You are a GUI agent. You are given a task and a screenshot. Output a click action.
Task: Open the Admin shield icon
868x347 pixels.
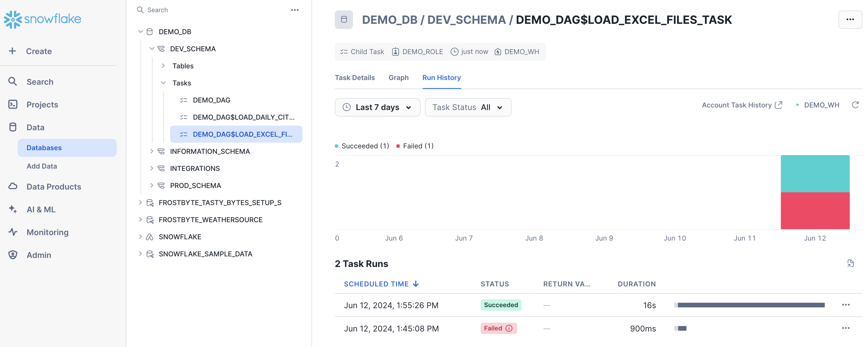click(13, 255)
